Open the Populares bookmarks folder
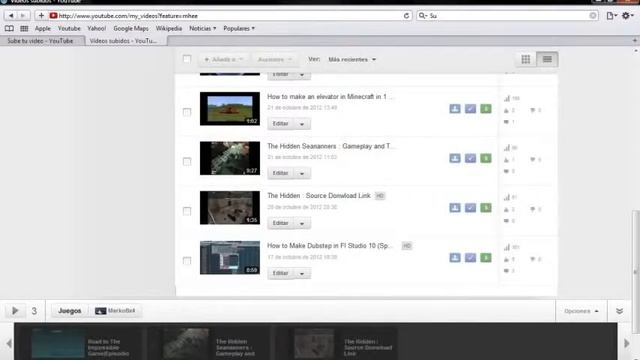Image resolution: width=640 pixels, height=360 pixels. [x=239, y=29]
